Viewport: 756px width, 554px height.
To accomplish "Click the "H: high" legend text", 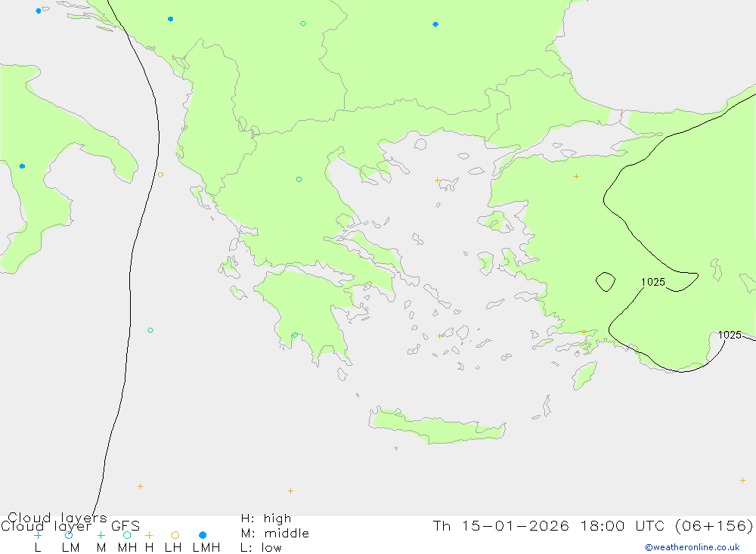I will click(x=266, y=518).
